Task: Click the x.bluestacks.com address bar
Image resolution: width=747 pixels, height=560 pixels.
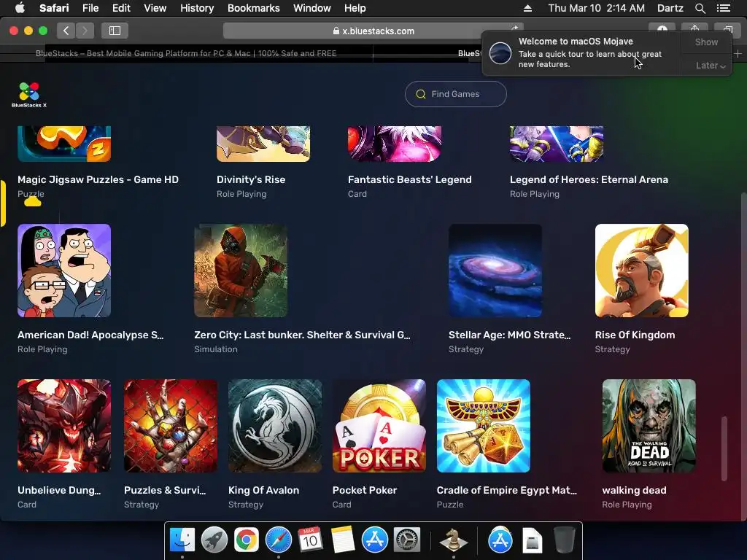Action: (373, 31)
